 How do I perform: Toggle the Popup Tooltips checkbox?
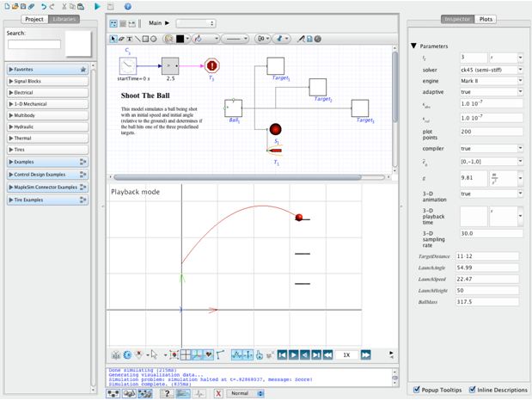[x=417, y=390]
